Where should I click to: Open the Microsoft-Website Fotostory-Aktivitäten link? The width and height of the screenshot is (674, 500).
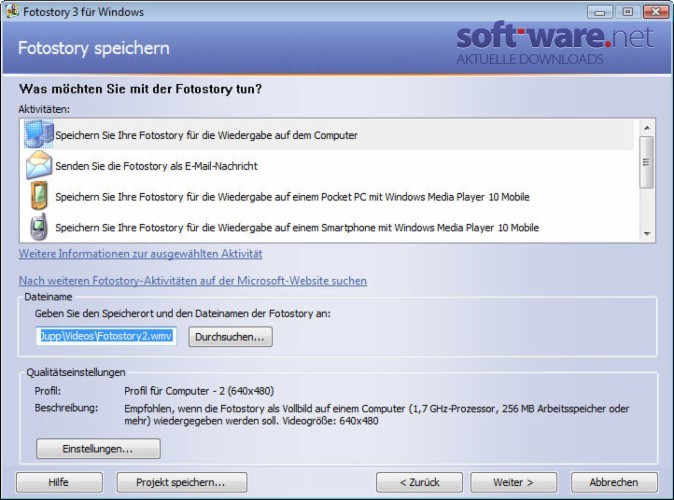[x=193, y=281]
